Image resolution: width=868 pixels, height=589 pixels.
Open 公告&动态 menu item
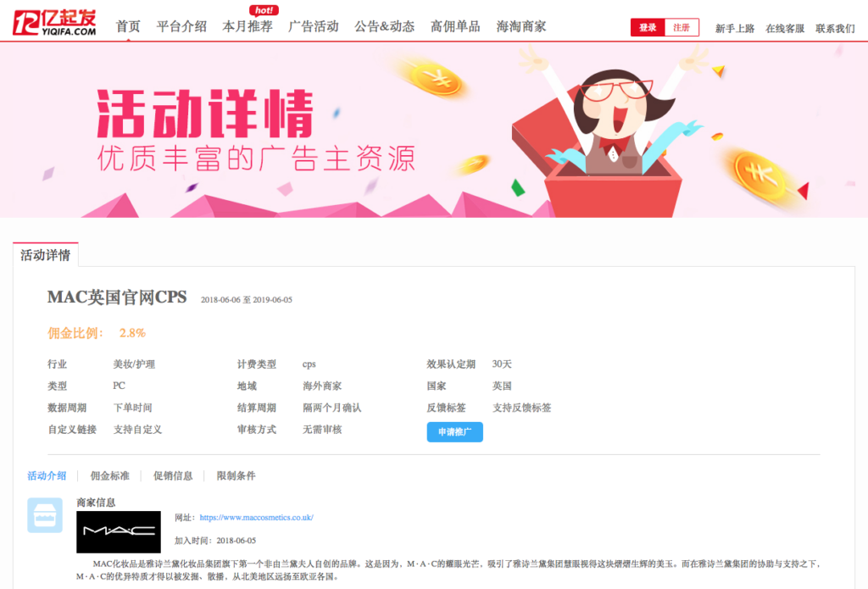tap(384, 26)
